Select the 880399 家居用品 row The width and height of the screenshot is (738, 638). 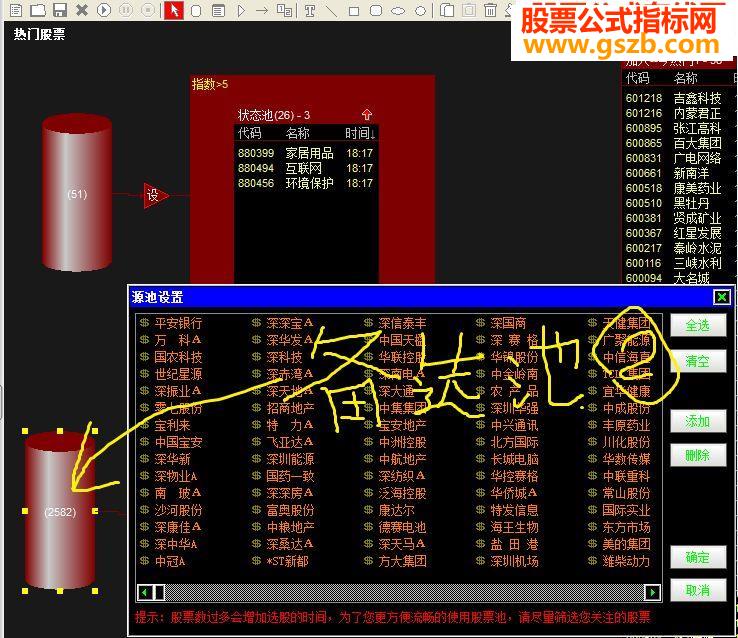tap(306, 153)
